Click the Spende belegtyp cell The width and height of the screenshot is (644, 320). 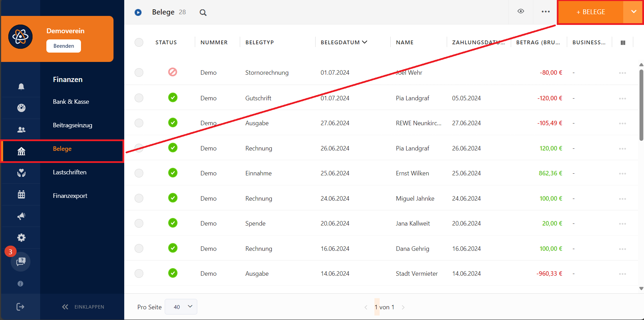click(x=255, y=223)
